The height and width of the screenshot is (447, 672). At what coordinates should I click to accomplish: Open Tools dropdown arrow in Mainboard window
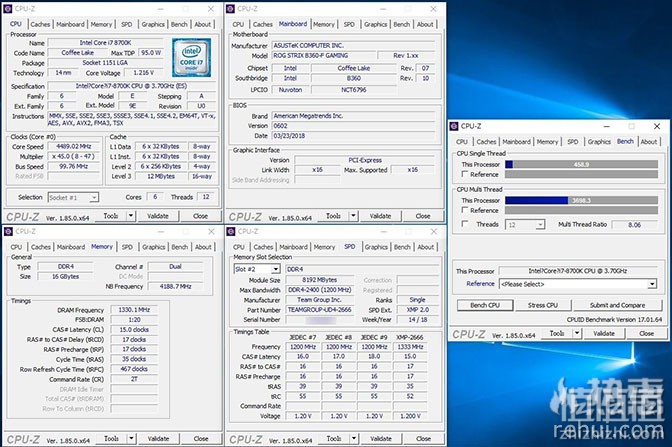tap(354, 216)
